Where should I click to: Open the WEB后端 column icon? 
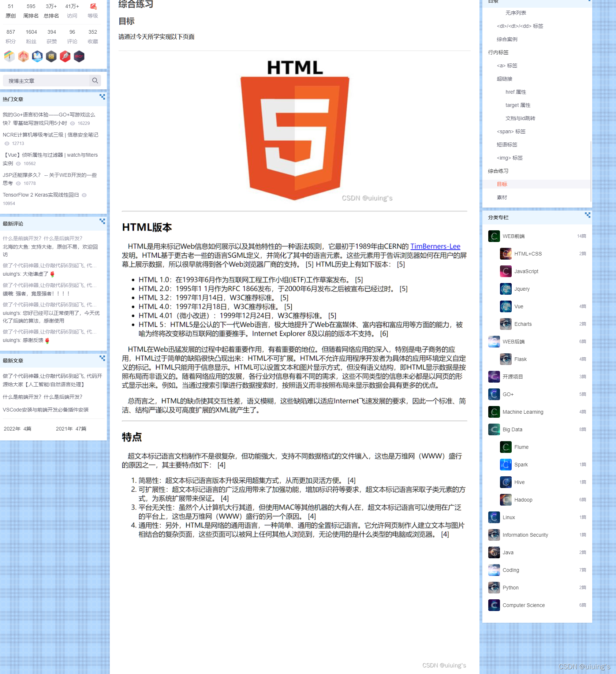[x=494, y=342]
